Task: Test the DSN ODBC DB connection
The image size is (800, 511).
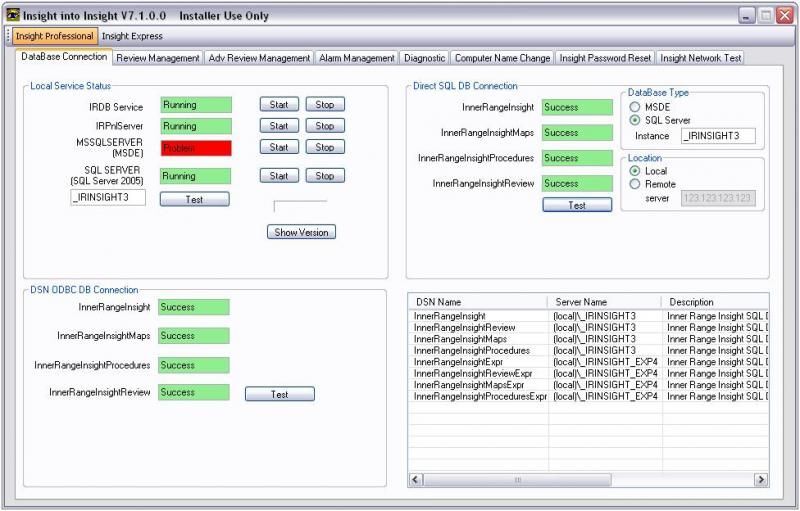Action: [x=279, y=394]
